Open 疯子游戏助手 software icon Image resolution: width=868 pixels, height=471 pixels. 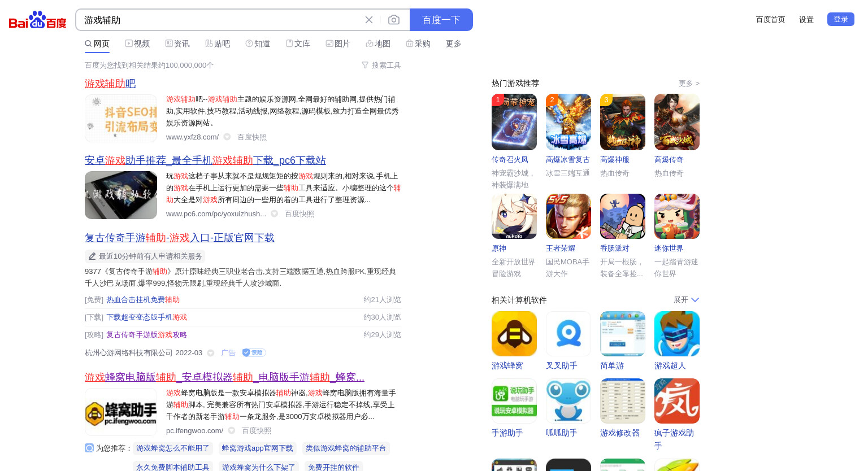click(677, 401)
